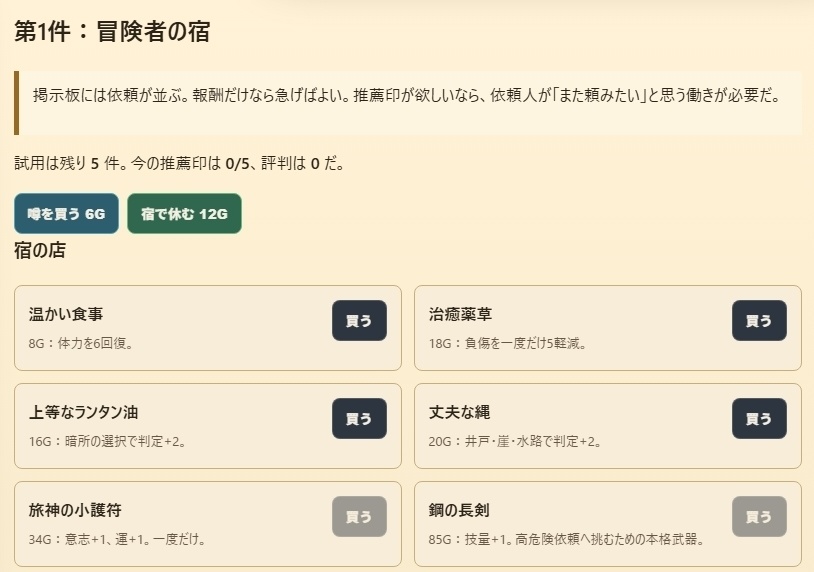The image size is (814, 572).
Task: Click the 噂を買う 6G button
Action: point(66,214)
